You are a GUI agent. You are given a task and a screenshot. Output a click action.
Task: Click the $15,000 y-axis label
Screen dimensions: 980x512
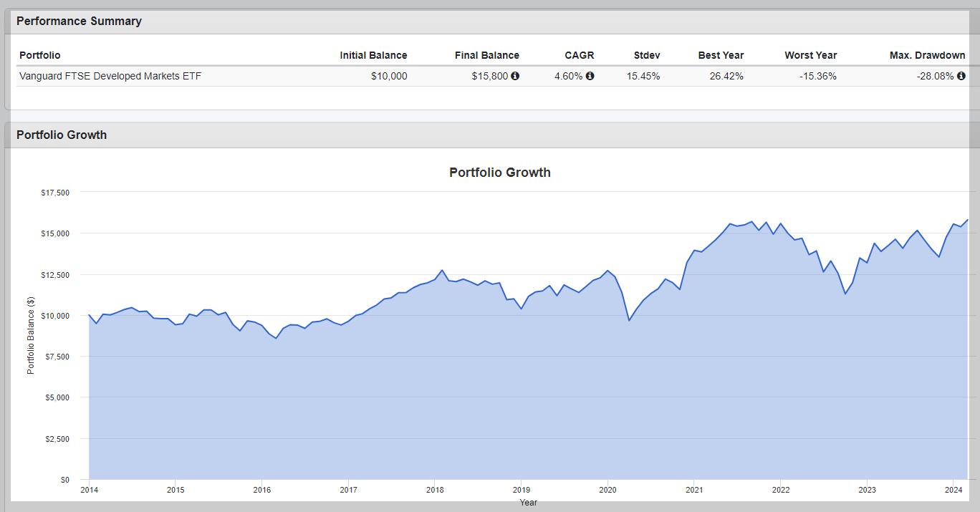point(55,233)
